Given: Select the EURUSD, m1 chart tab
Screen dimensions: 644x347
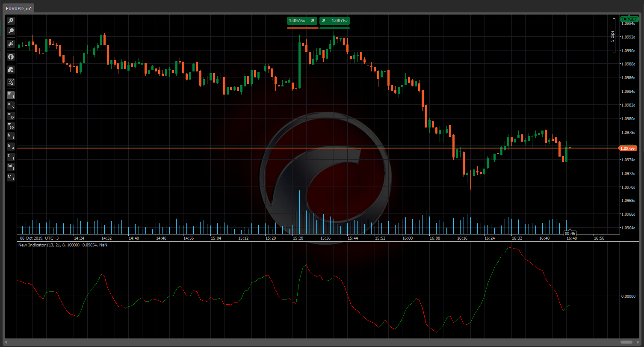Looking at the screenshot, I should [x=17, y=9].
